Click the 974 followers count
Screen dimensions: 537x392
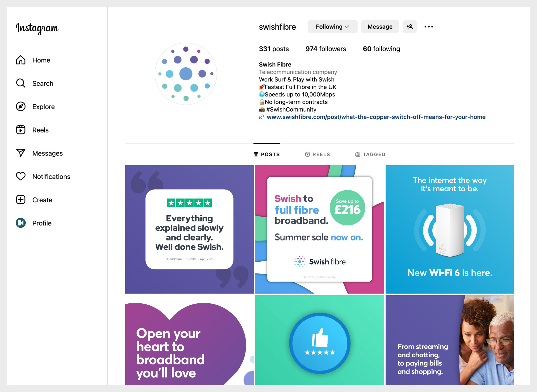pos(326,49)
